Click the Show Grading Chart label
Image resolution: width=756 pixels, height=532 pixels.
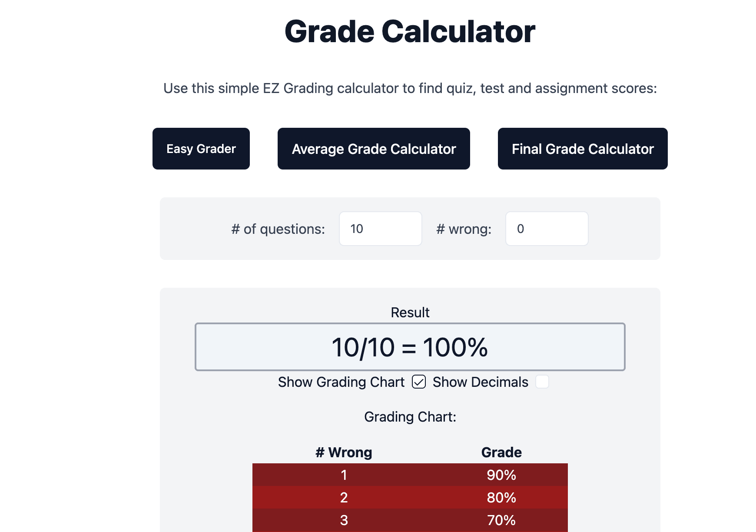341,382
